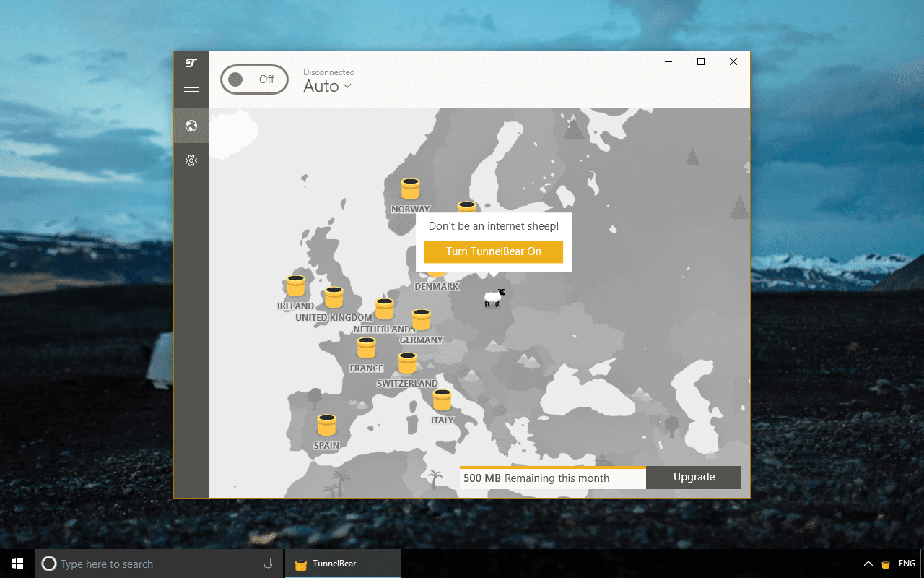Click the Denmark label on map

[x=437, y=287]
